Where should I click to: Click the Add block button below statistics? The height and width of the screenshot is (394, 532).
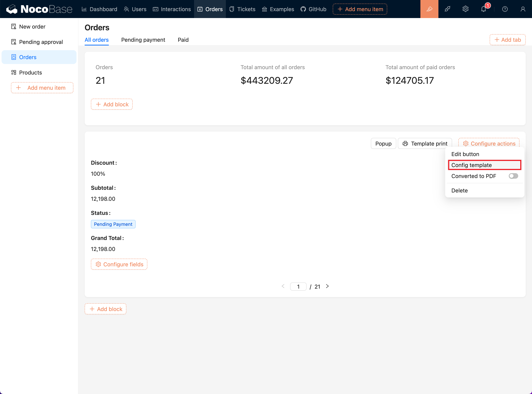(112, 104)
